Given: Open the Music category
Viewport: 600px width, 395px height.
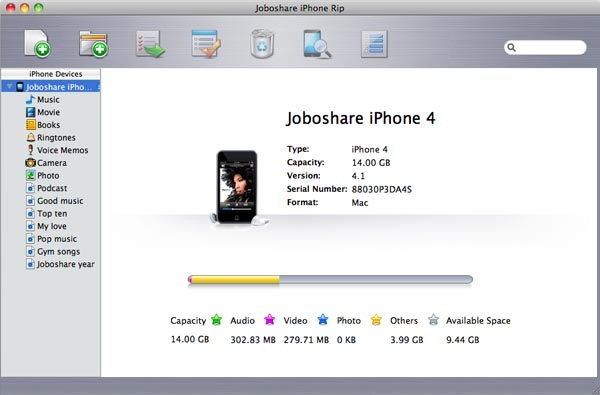Looking at the screenshot, I should coord(48,100).
